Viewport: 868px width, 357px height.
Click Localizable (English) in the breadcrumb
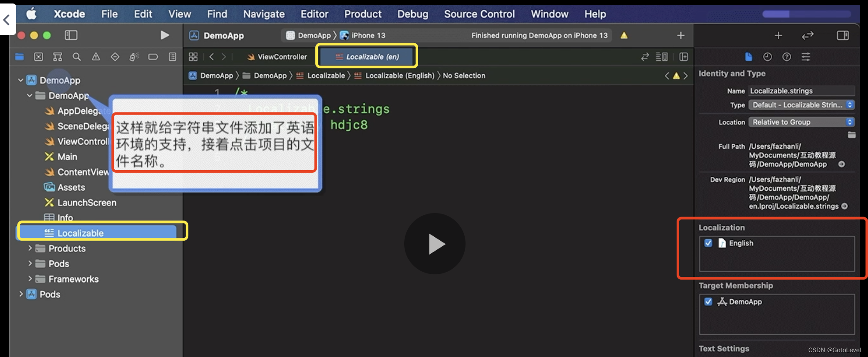(394, 76)
